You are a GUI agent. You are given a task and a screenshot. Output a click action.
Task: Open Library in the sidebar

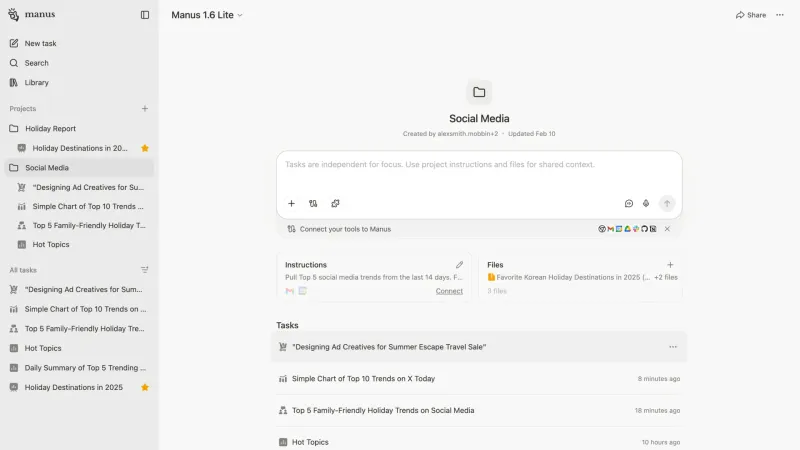(79, 82)
